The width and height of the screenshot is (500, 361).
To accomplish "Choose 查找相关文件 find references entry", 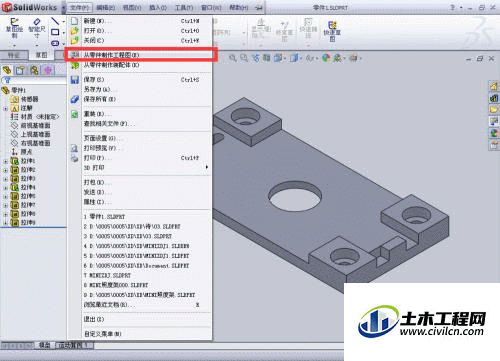I will 140,124.
